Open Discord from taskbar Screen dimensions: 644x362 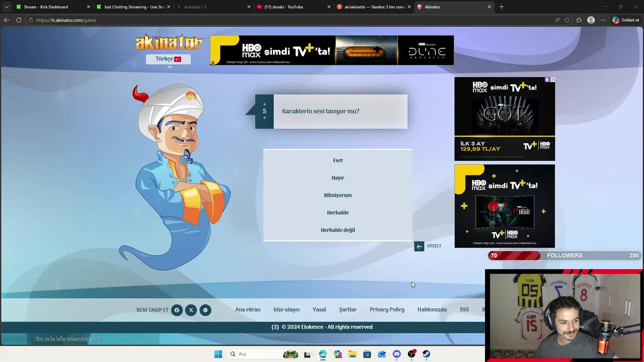(396, 354)
